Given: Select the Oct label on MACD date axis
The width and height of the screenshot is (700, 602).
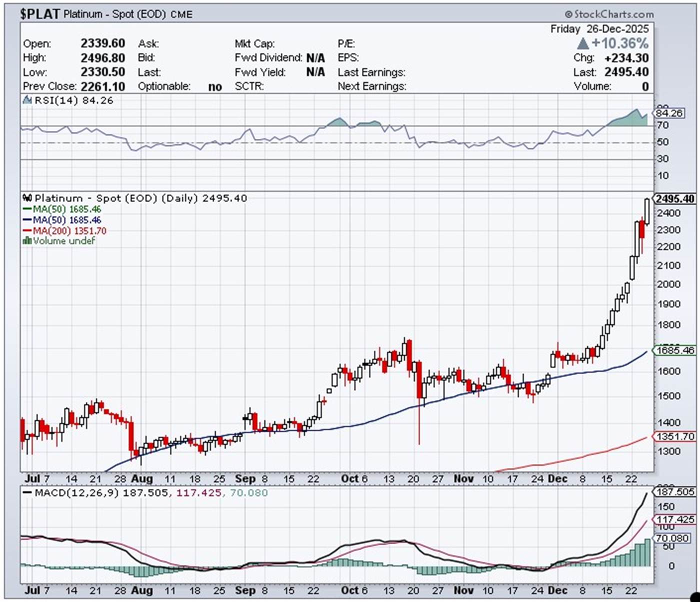Looking at the screenshot, I should (x=349, y=590).
